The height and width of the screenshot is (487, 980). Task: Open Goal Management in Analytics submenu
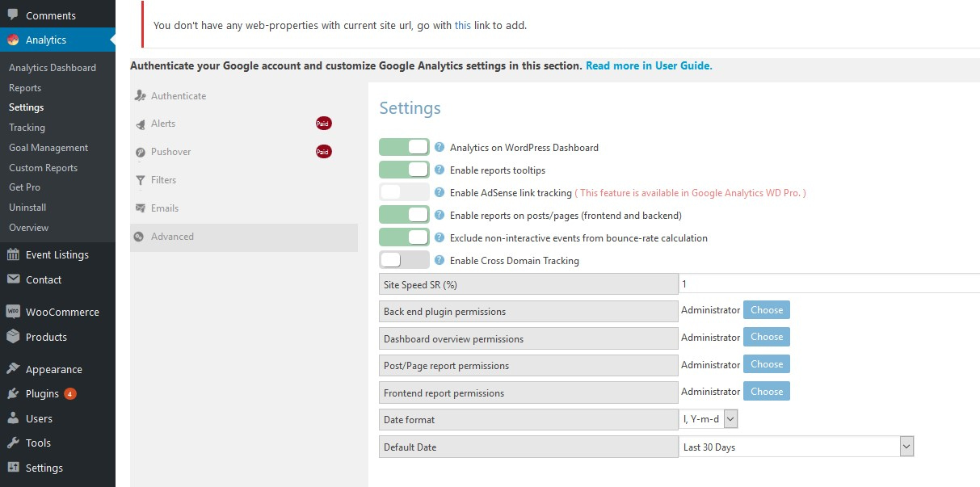click(x=48, y=148)
